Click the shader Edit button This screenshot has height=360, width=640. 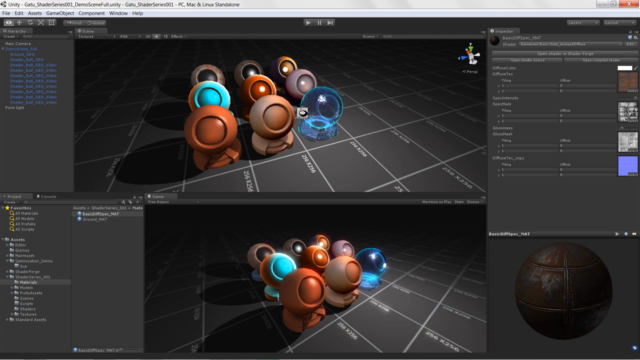[x=631, y=44]
